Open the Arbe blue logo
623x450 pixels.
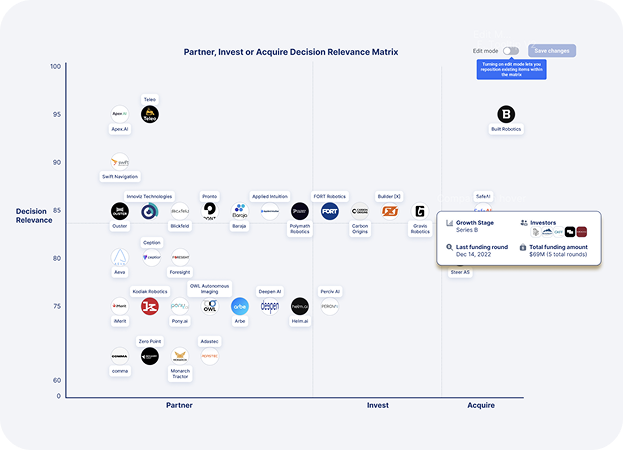click(x=240, y=306)
